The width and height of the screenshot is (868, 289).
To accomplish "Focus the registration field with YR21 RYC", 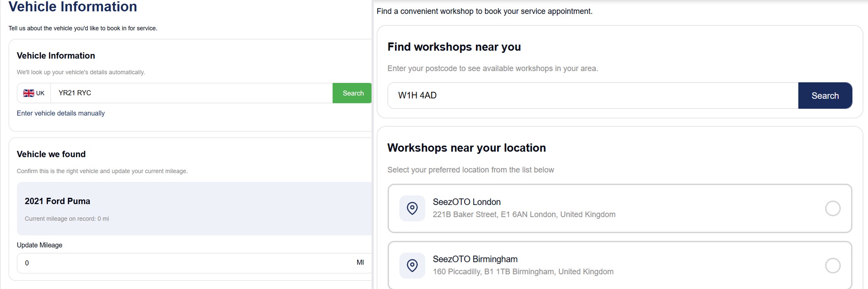I will tap(192, 93).
